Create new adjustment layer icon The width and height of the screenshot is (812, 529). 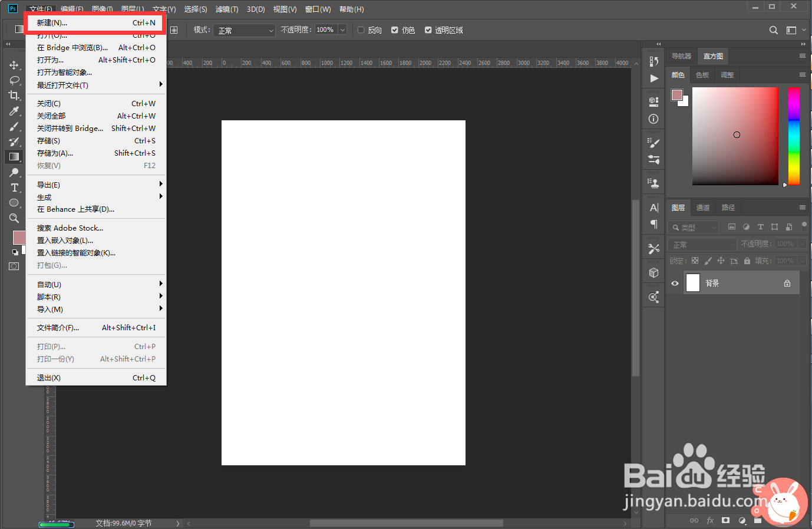click(x=742, y=520)
